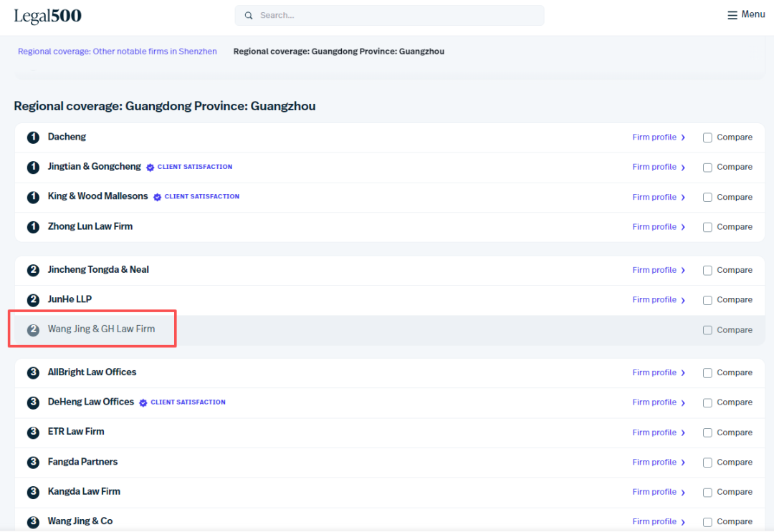Click tier 1 badge beside Dacheng
The image size is (774, 532).
point(33,137)
